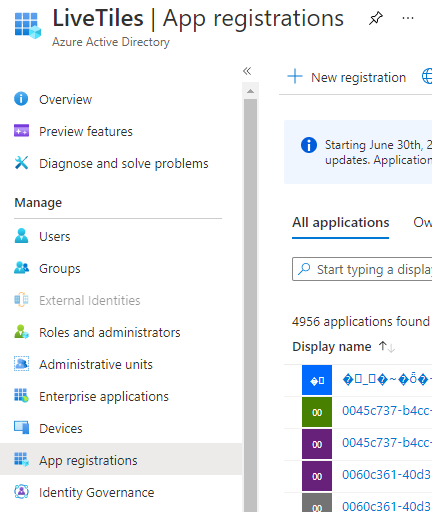This screenshot has width=432, height=512.
Task: Click the Diagnose and solve problems wrench icon
Action: pyautogui.click(x=21, y=163)
